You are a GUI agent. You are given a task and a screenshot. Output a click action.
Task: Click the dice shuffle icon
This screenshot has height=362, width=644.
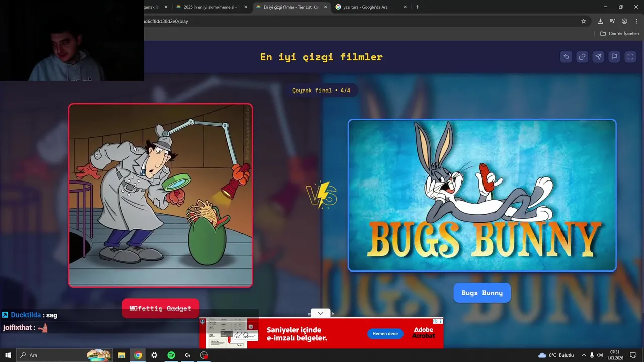(582, 57)
